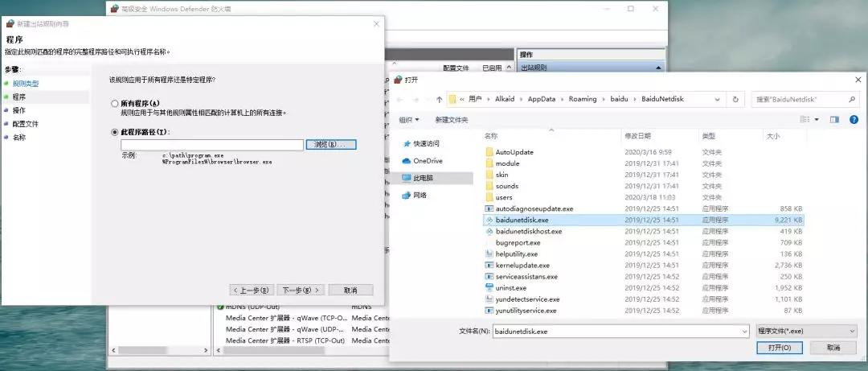Viewport: 868px width, 371px height.
Task: Click the program path text field
Action: tap(212, 145)
